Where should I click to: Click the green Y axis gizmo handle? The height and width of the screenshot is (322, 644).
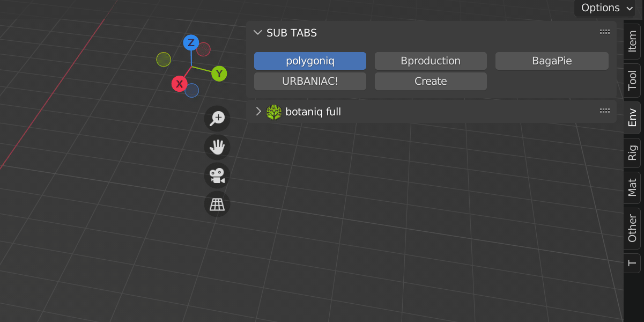(219, 74)
